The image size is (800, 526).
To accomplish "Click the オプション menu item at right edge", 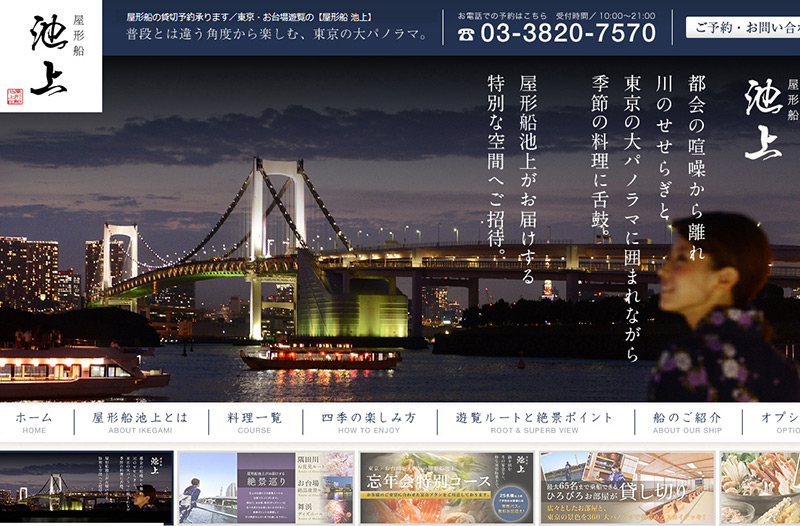I will tap(780, 422).
